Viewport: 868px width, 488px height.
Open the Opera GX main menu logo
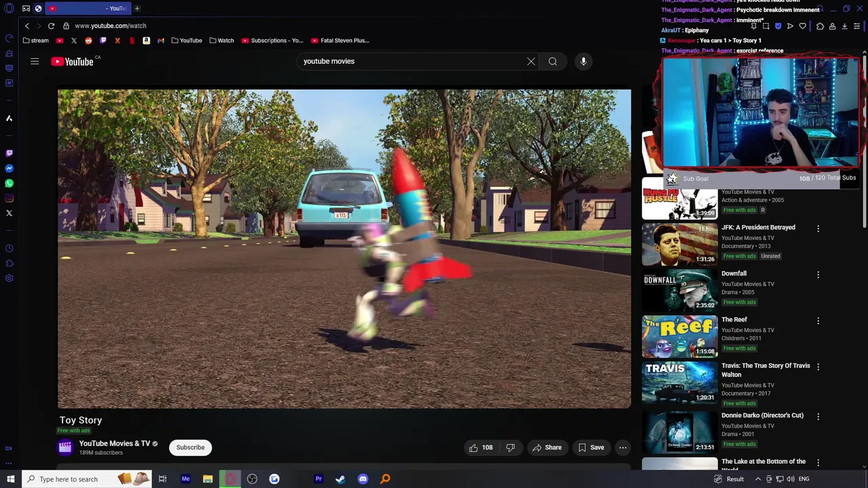tap(9, 8)
